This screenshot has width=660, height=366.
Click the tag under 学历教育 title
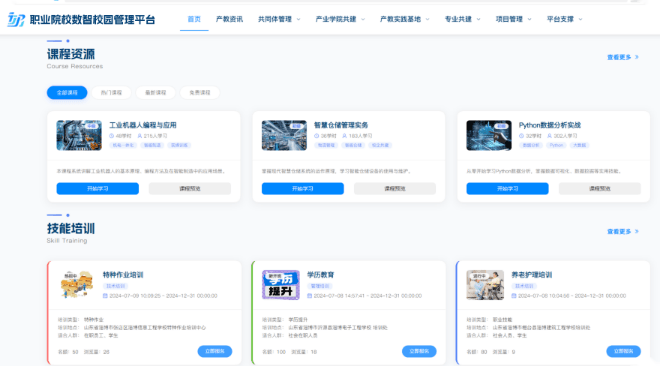pyautogui.click(x=320, y=286)
